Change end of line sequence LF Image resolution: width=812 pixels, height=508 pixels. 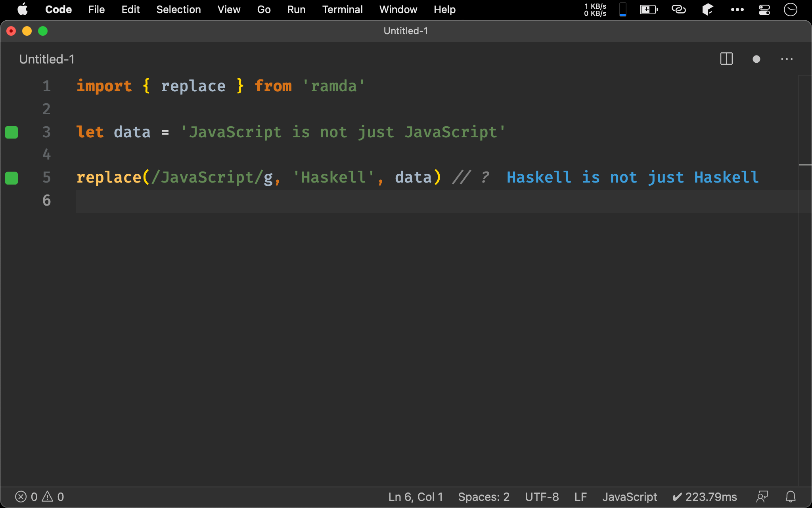pyautogui.click(x=580, y=497)
